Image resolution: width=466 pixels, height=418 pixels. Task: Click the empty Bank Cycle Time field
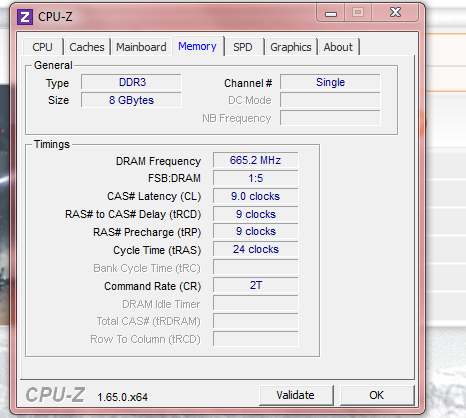point(256,267)
